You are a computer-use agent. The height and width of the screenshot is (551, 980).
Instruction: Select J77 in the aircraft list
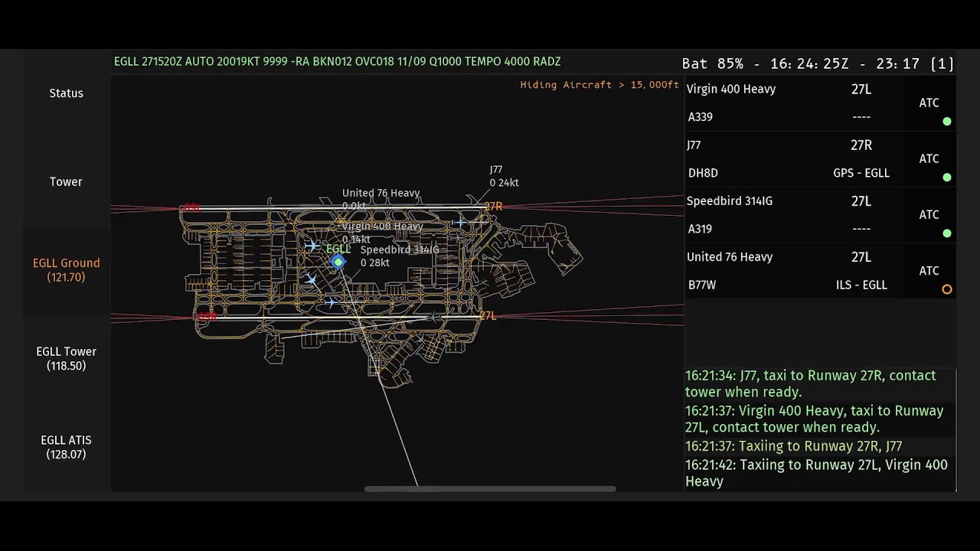coord(694,145)
